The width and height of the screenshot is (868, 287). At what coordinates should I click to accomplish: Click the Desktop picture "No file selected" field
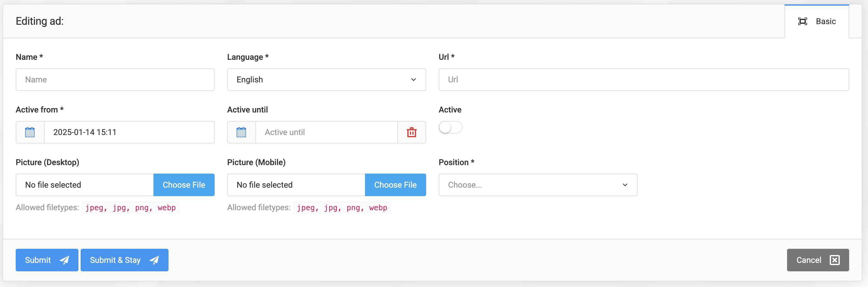(85, 185)
